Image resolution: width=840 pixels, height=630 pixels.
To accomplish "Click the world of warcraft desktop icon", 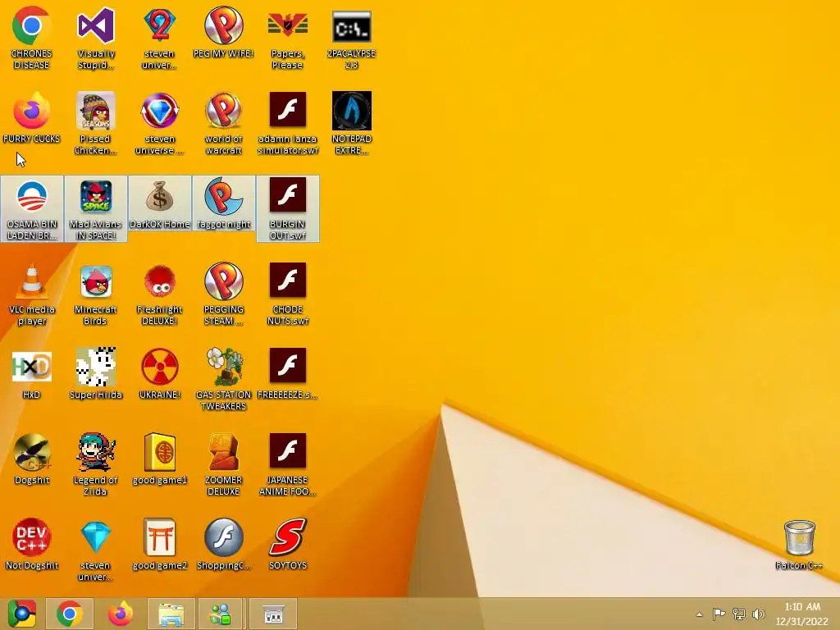I will pos(223,124).
